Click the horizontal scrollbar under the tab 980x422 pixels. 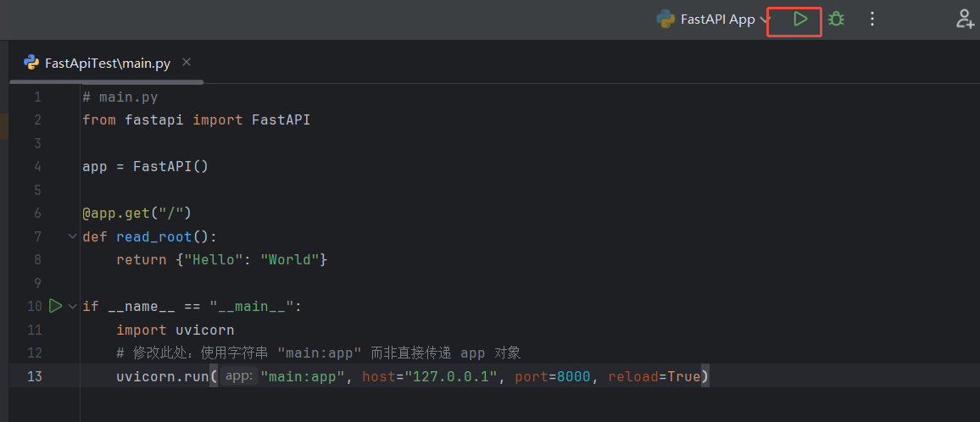(106, 81)
